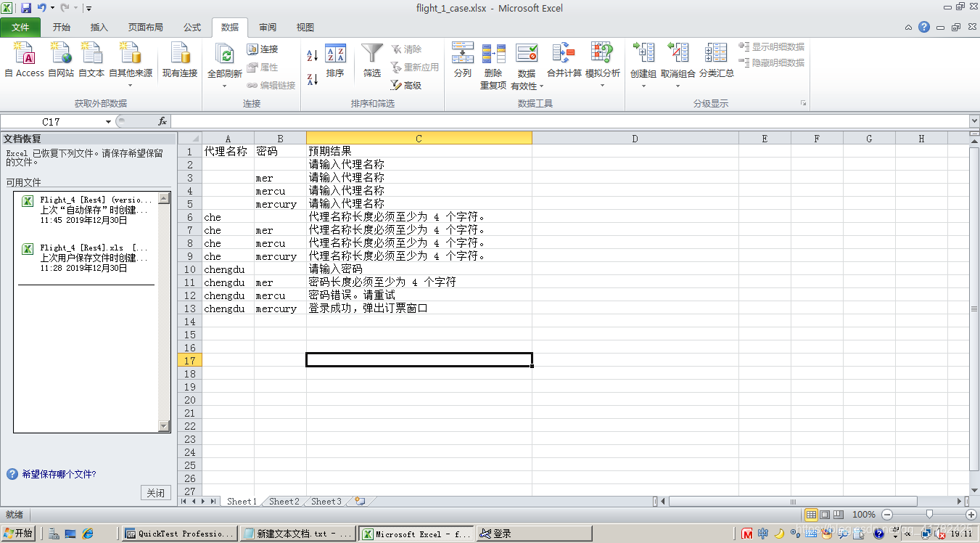This screenshot has height=543, width=980.
Task: Click Remove Duplicates (删除重复项)
Action: click(493, 65)
